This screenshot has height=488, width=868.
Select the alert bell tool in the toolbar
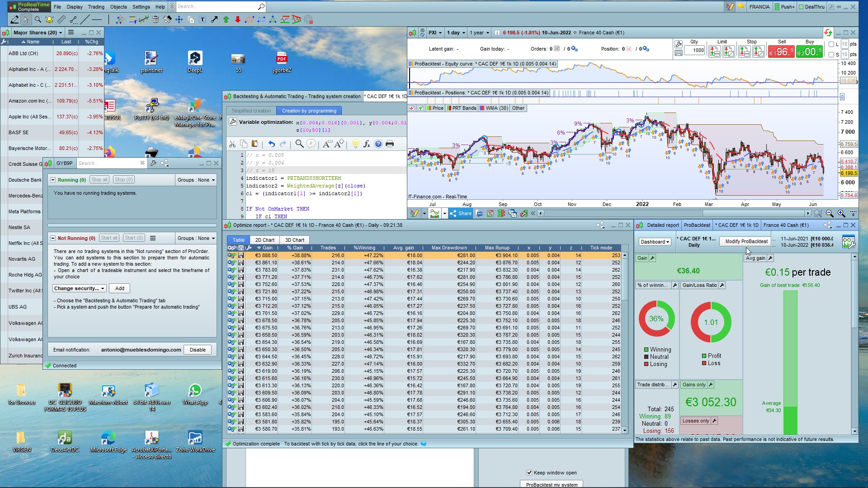coord(49,19)
